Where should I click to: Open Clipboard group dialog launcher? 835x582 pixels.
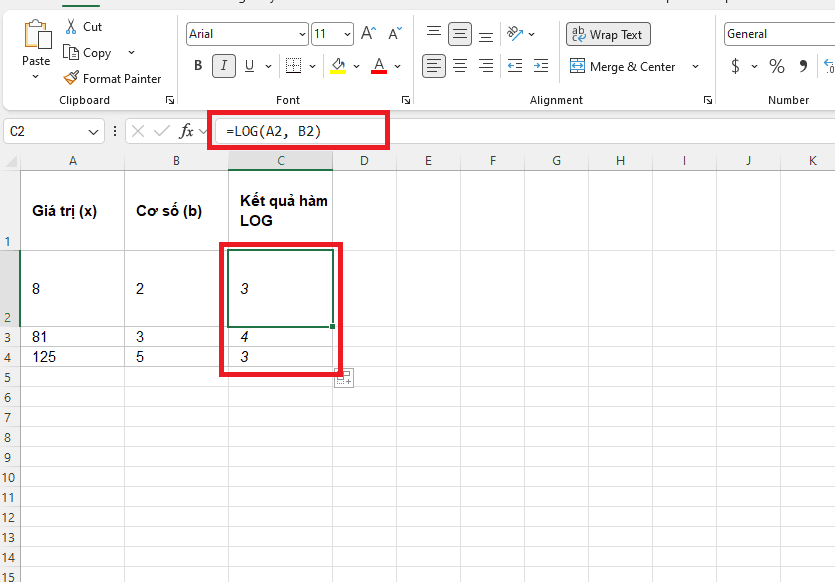[170, 100]
